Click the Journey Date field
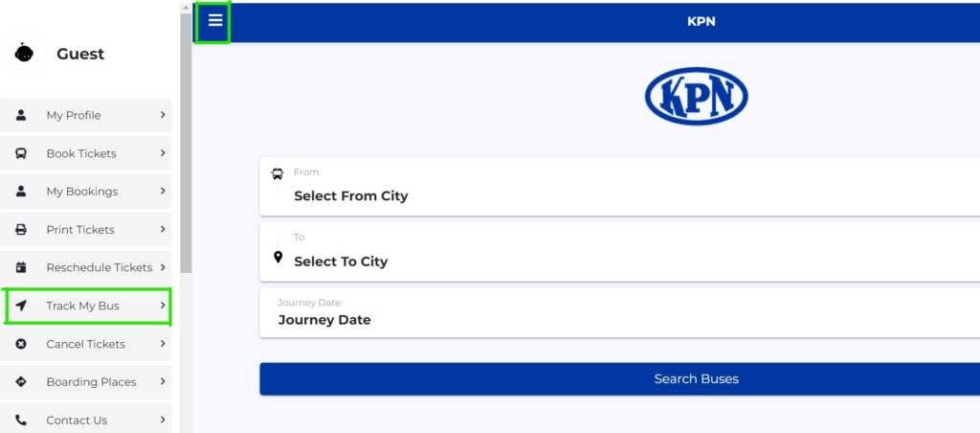Screen dimensions: 980x433 tap(619, 312)
